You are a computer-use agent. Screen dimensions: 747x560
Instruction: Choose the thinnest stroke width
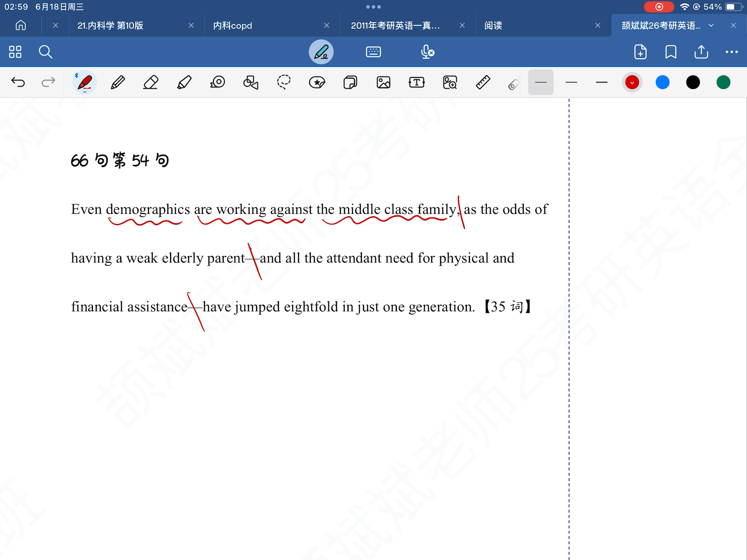541,82
